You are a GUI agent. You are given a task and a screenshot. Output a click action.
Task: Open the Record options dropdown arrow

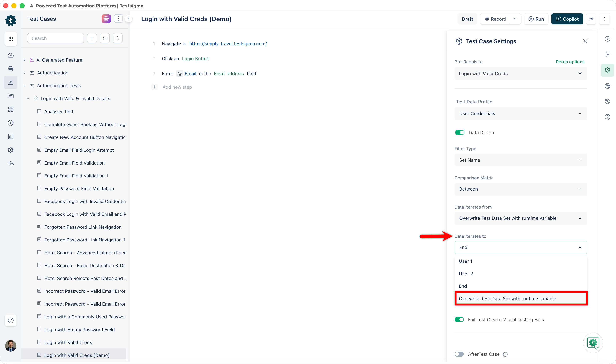point(515,19)
